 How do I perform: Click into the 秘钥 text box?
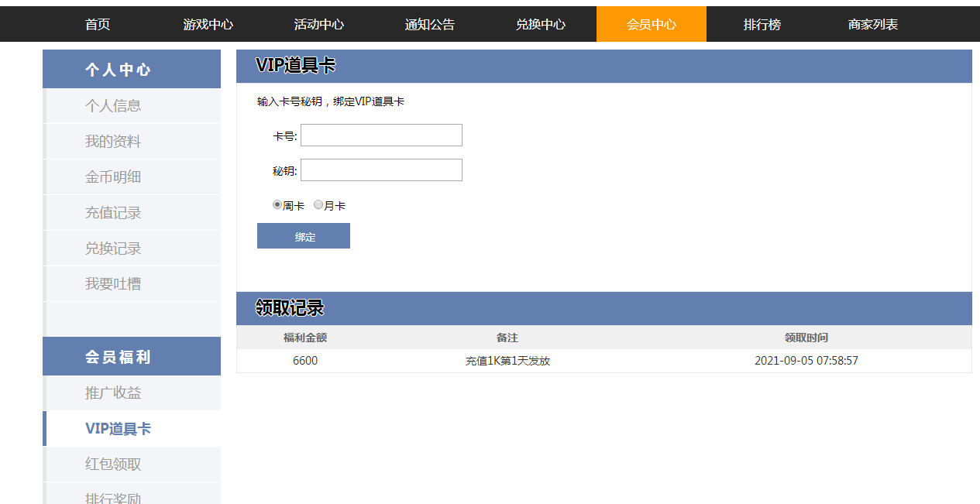[381, 170]
